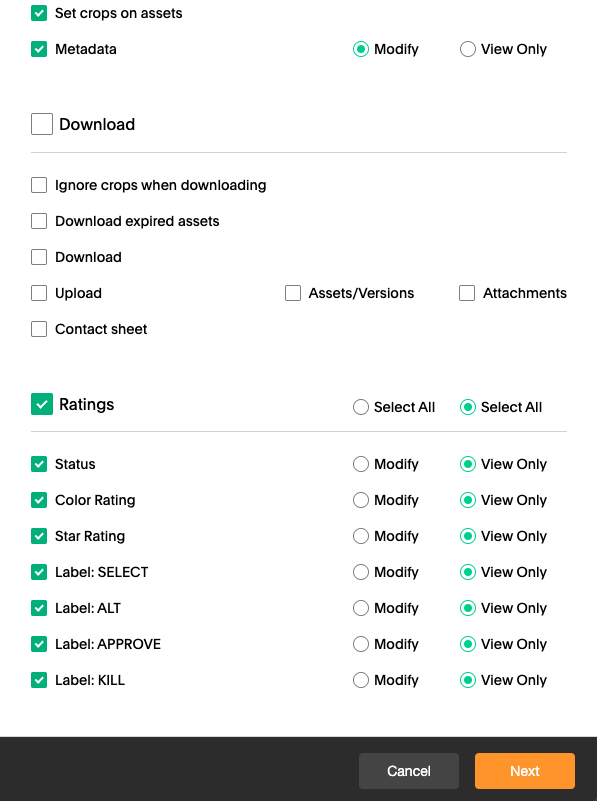Choose Select All under the View Only column
This screenshot has height=801, width=597.
coord(467,407)
